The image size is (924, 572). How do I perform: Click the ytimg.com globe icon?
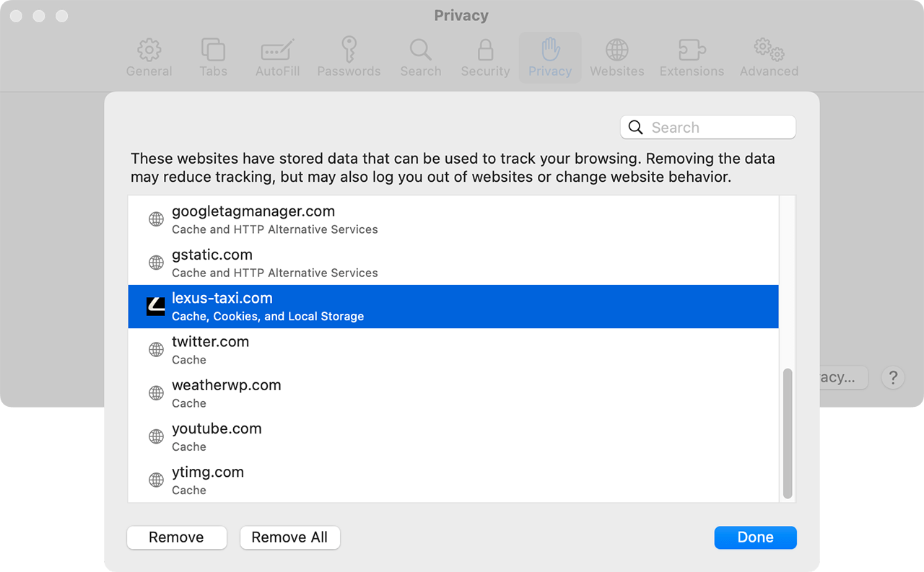156,480
